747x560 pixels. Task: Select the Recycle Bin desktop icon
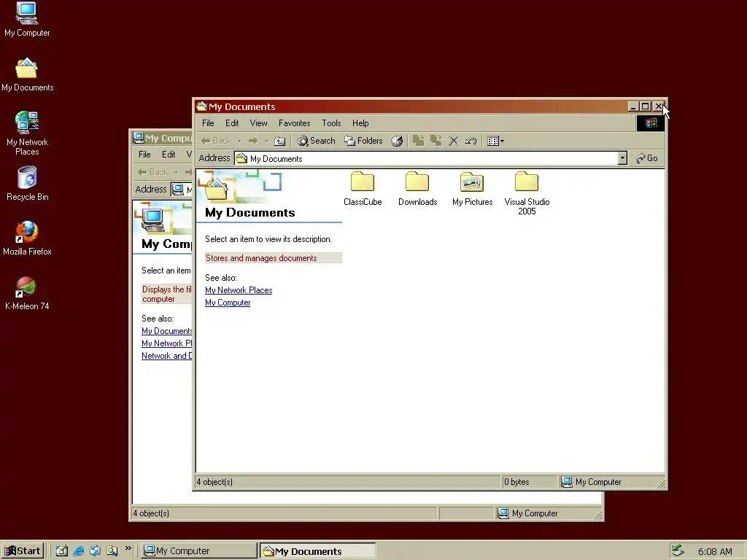tap(27, 184)
